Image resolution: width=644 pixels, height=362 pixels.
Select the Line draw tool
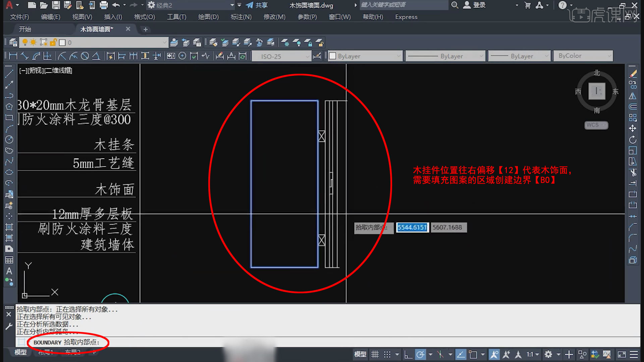pos(9,74)
